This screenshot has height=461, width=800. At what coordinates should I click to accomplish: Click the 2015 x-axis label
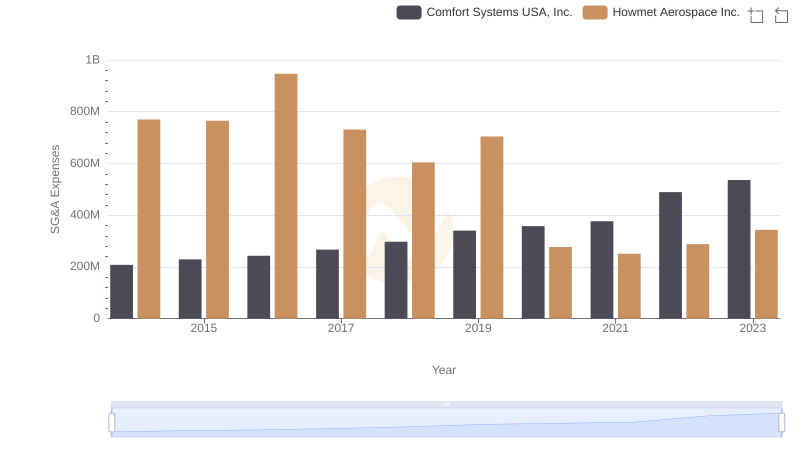204,328
